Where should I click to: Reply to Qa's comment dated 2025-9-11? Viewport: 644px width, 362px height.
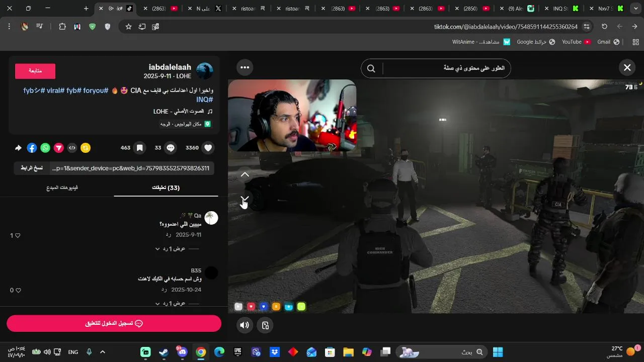click(x=169, y=235)
